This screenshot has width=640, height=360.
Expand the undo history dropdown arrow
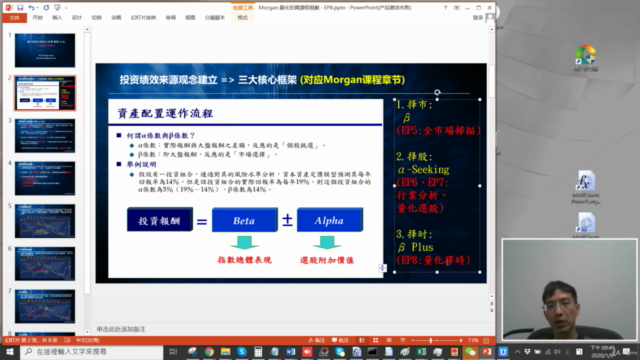pos(38,8)
